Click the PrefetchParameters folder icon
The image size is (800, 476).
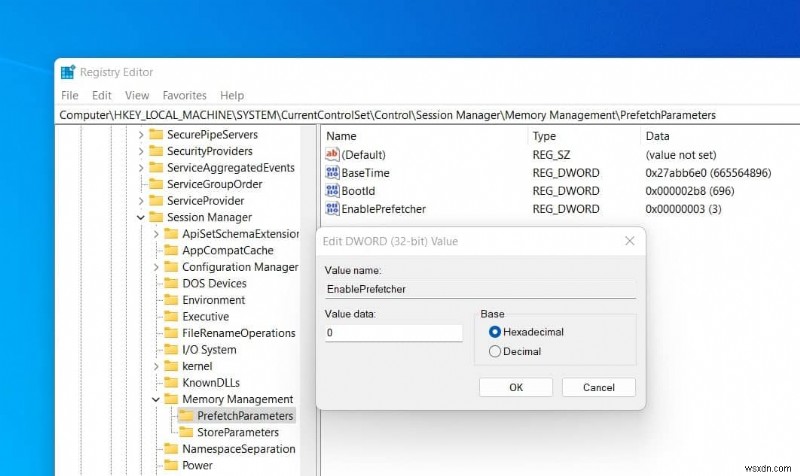[186, 415]
